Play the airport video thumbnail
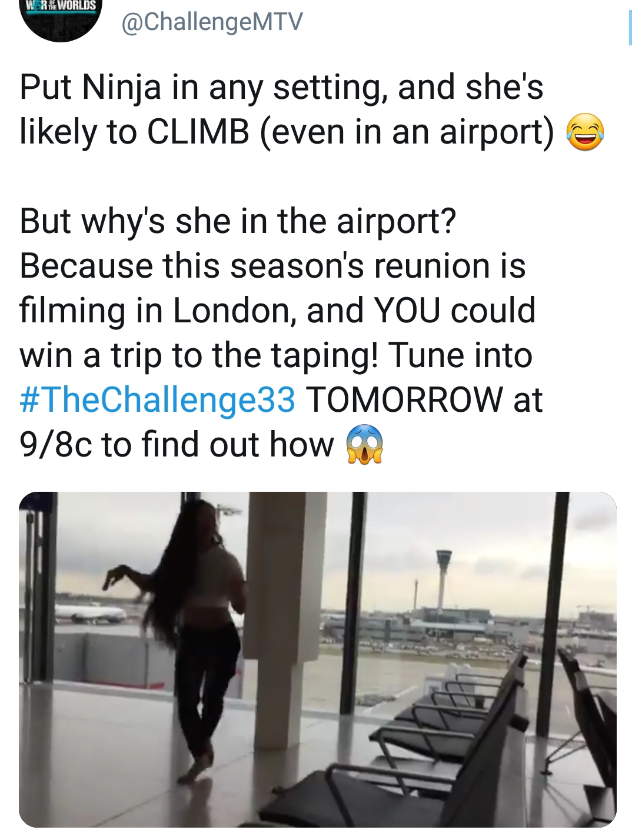The width and height of the screenshot is (632, 840). pos(318,659)
